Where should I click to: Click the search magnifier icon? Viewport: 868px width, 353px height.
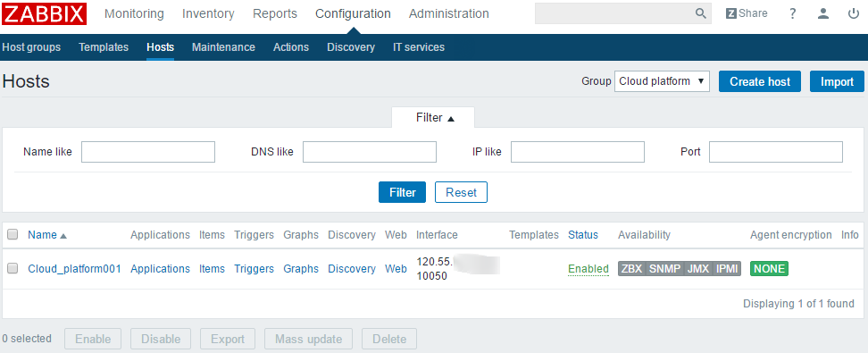[x=701, y=13]
